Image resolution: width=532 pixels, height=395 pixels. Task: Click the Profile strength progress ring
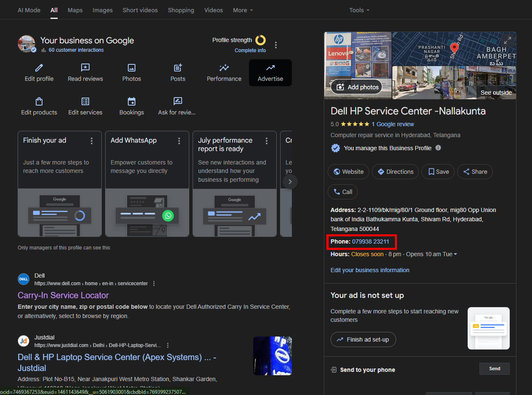click(x=261, y=40)
